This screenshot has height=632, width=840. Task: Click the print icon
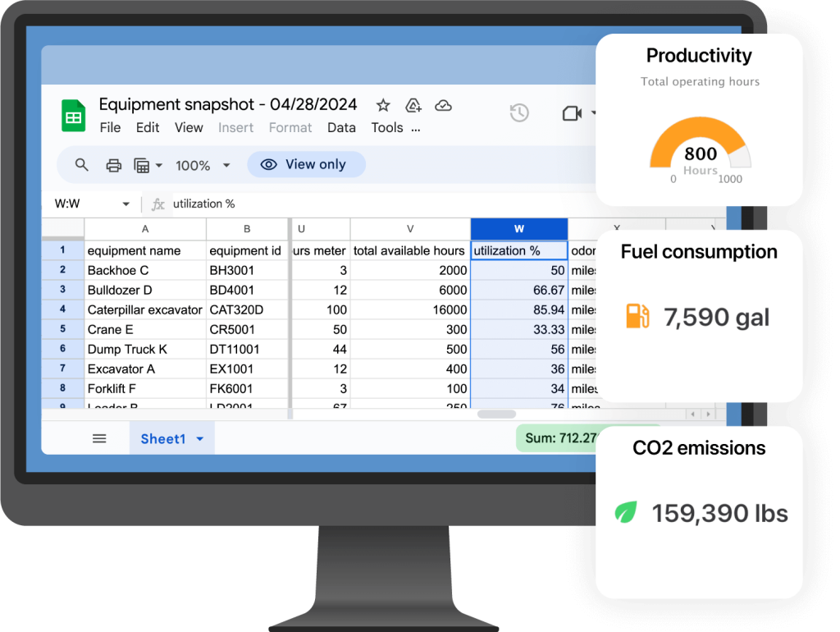(114, 165)
